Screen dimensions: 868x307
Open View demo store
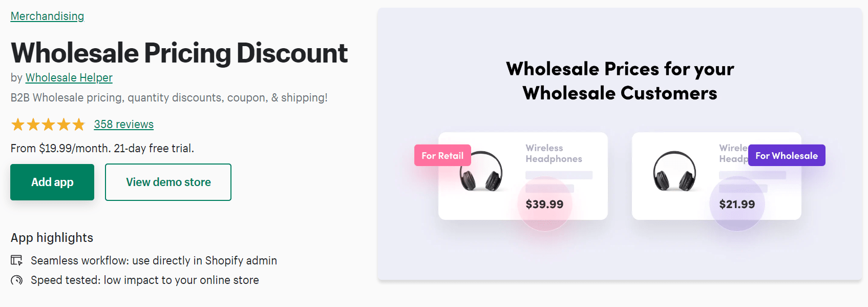[x=168, y=182]
